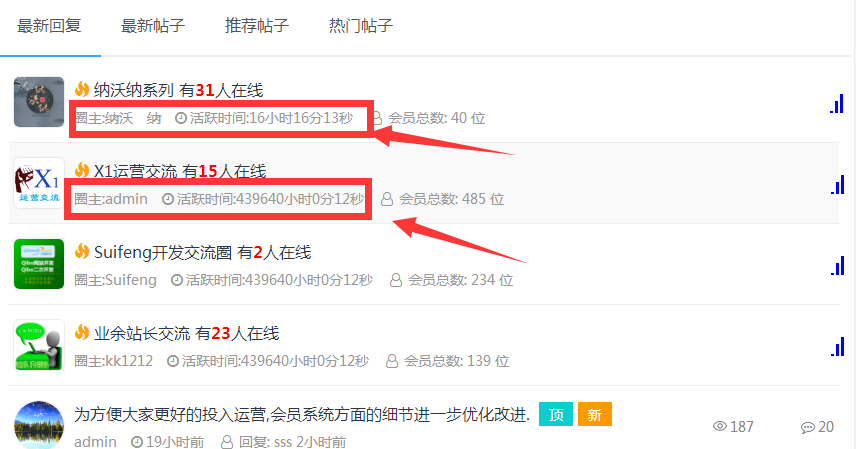Click the stats bar icon for 业余站长交流
Image resolution: width=856 pixels, height=449 pixels.
pos(837,346)
